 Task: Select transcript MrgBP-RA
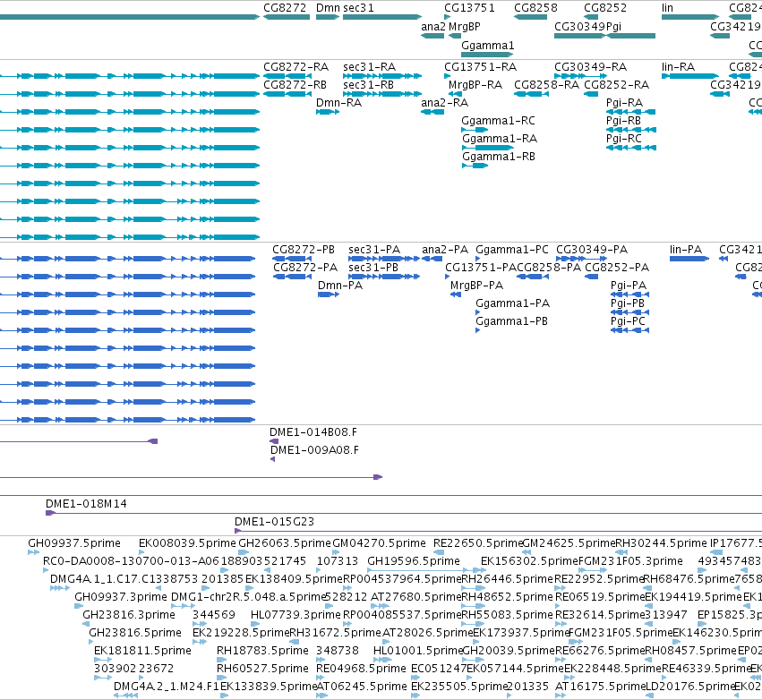475,84
